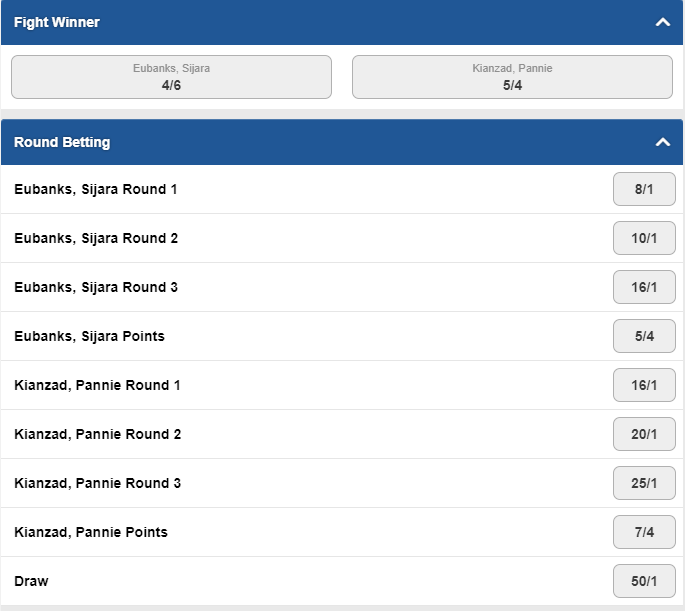Select 25/1 odds for Kianzad Round 3
685x611 pixels.
pos(644,483)
